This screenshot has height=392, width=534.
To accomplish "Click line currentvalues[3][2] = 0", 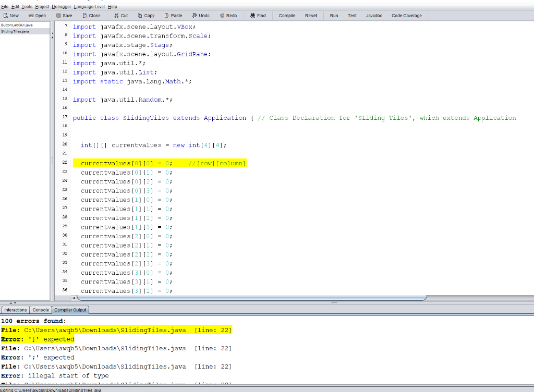I will [126, 291].
